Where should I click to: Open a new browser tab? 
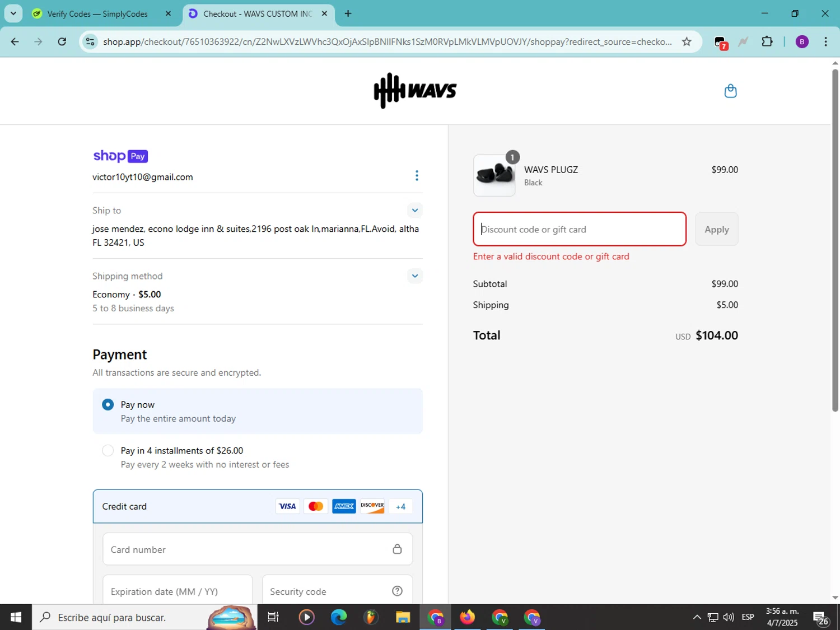pyautogui.click(x=348, y=13)
